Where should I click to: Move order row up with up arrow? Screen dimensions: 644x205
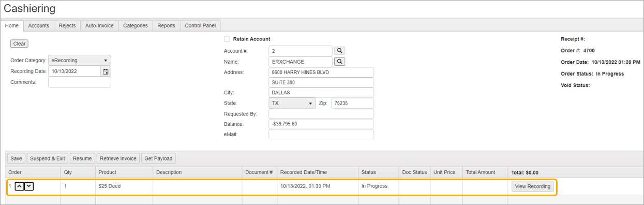[x=19, y=186]
